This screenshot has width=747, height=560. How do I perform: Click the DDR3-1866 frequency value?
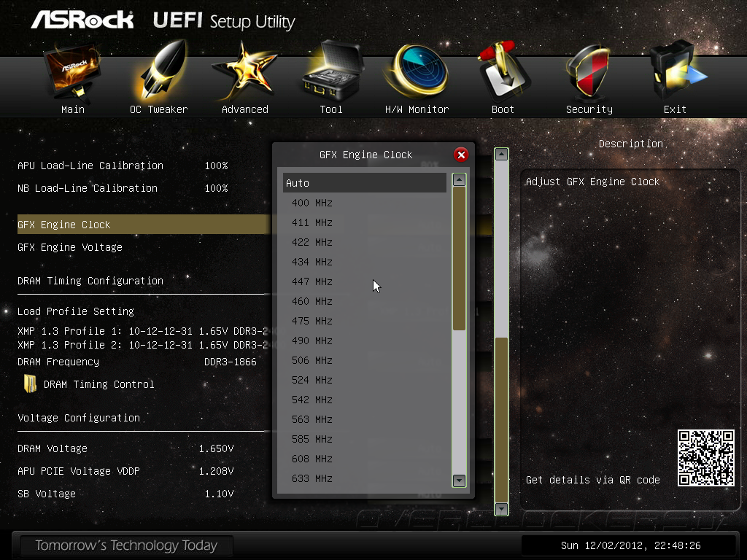[x=231, y=362]
